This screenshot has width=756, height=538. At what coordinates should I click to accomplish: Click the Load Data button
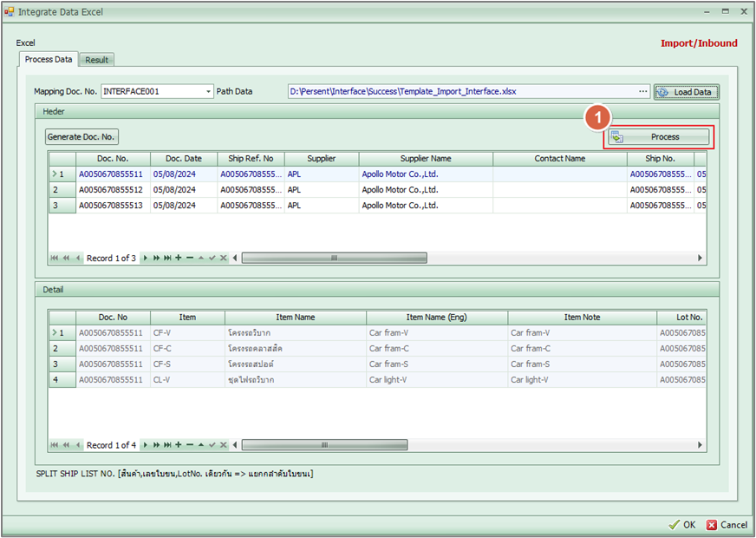(686, 91)
